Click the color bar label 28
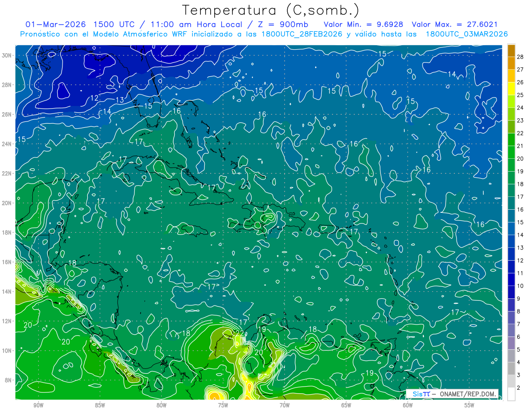 click(520, 57)
